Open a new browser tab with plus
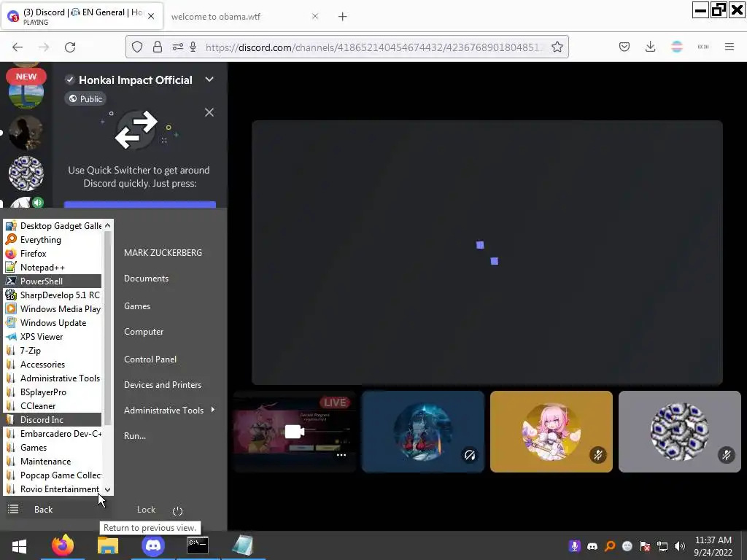 (343, 17)
